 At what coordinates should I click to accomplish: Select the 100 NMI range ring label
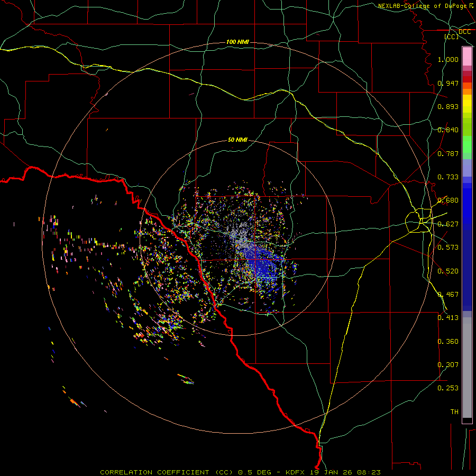point(237,42)
